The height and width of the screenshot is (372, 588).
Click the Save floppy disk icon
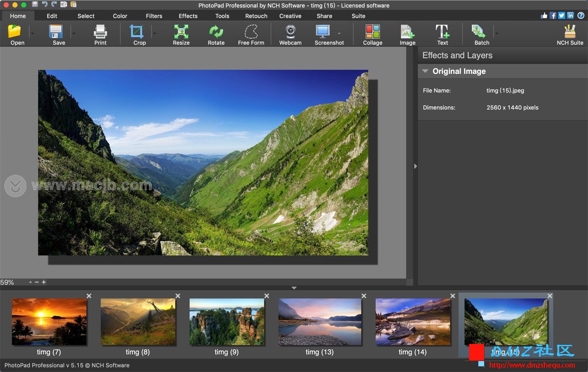(56, 31)
